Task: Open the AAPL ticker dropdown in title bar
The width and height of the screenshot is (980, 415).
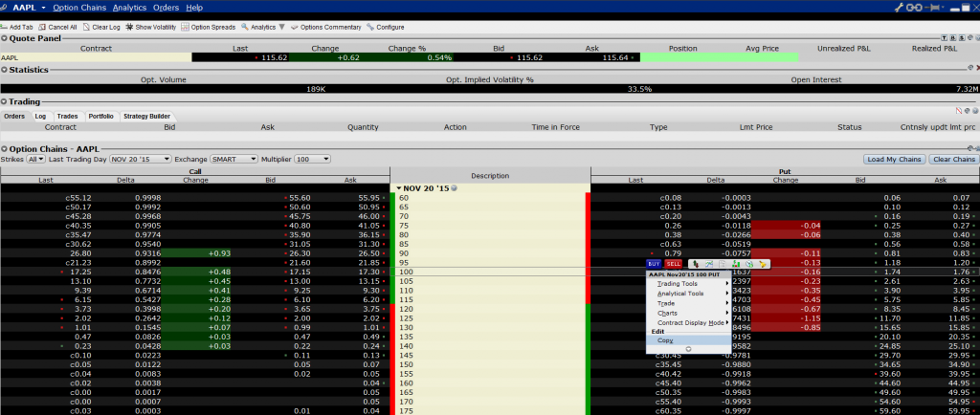Action: [x=44, y=8]
